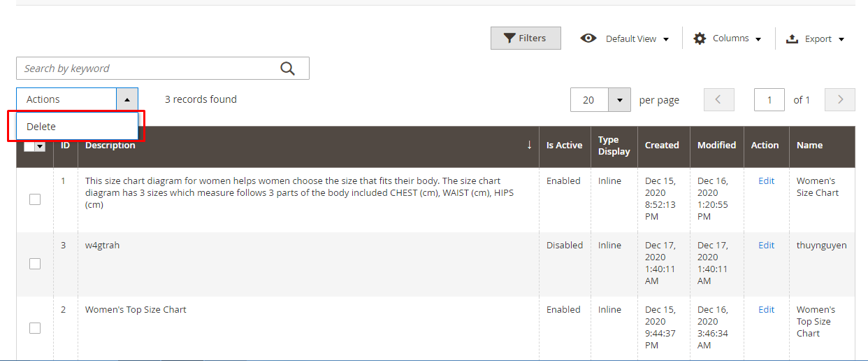Go to previous page arrow

pos(719,100)
